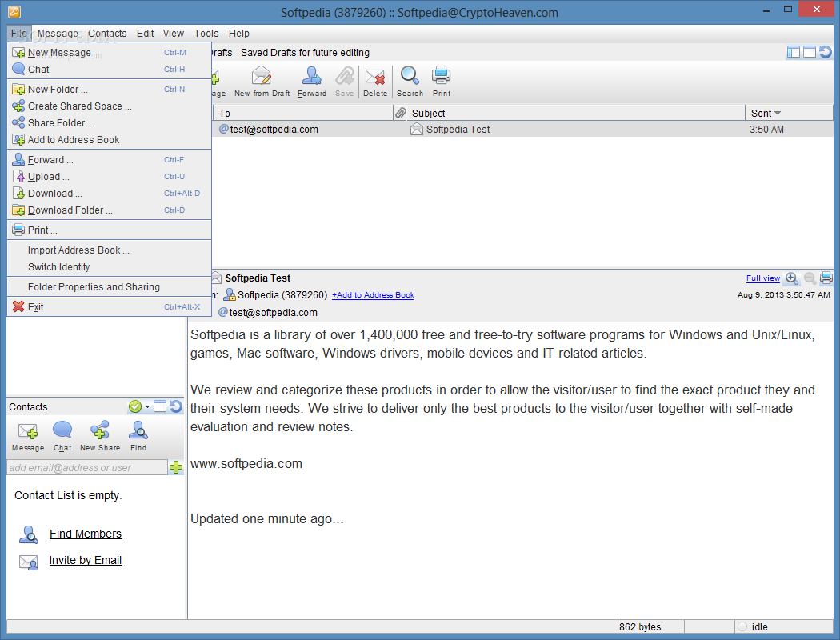Click single-pane layout icon in Drafts header
The height and width of the screenshot is (640, 840).
(810, 52)
